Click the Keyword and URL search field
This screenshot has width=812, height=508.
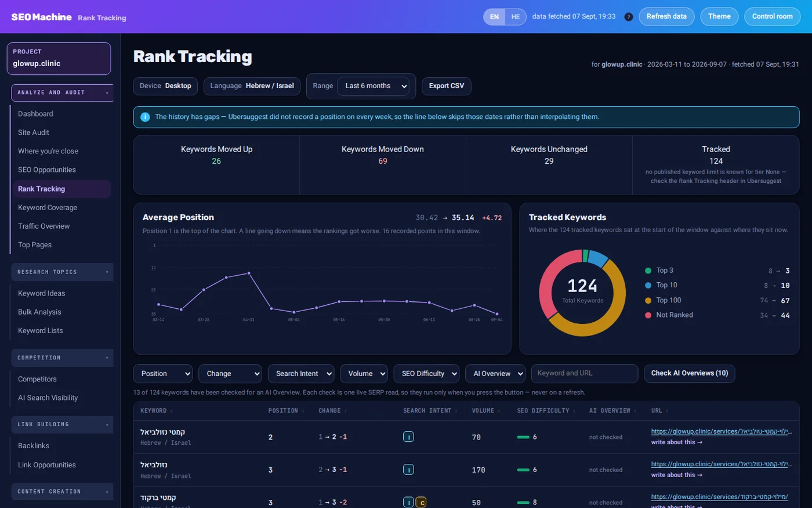(x=585, y=373)
